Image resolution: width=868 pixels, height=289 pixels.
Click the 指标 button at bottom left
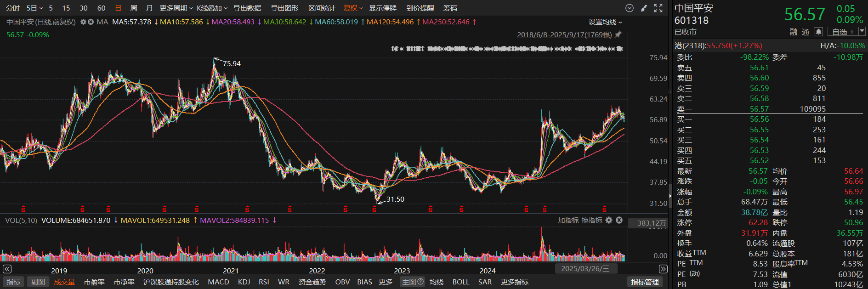(x=13, y=282)
